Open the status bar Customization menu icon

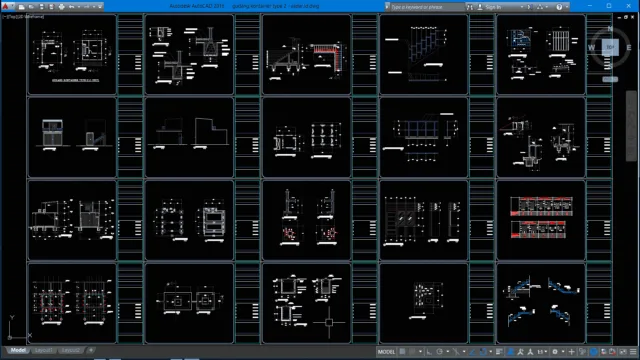coord(633,351)
